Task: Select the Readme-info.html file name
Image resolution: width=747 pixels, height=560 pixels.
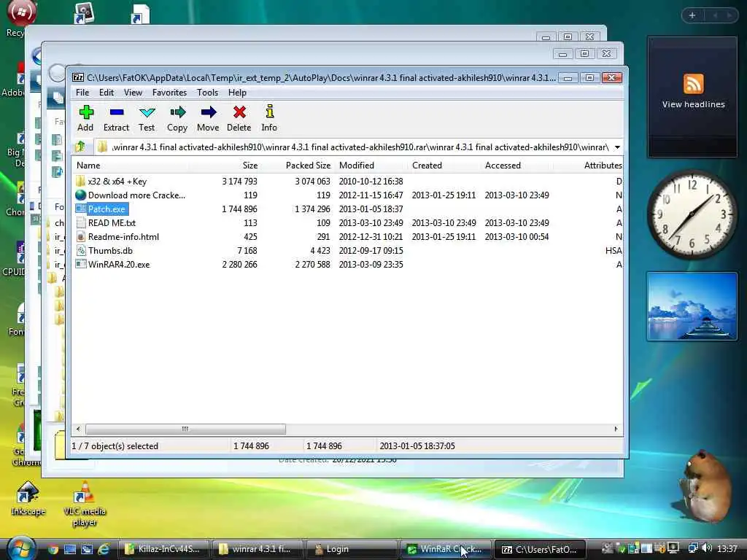Action: click(x=123, y=237)
